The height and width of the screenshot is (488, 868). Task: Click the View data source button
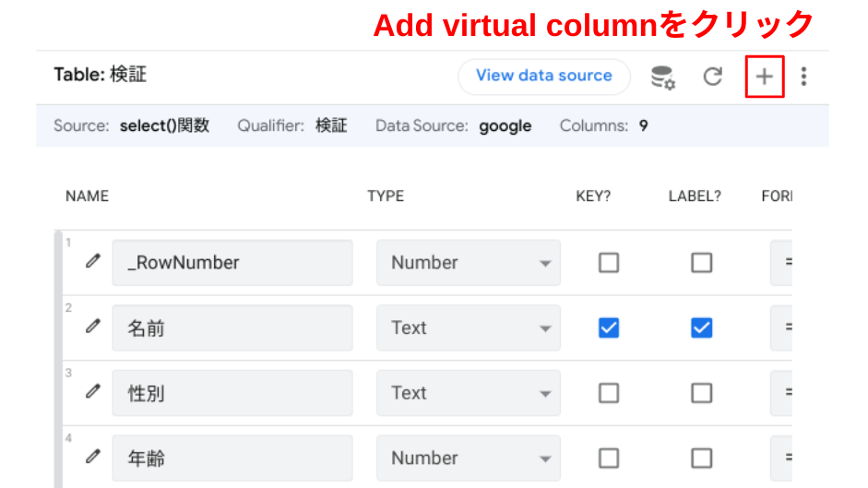point(543,77)
